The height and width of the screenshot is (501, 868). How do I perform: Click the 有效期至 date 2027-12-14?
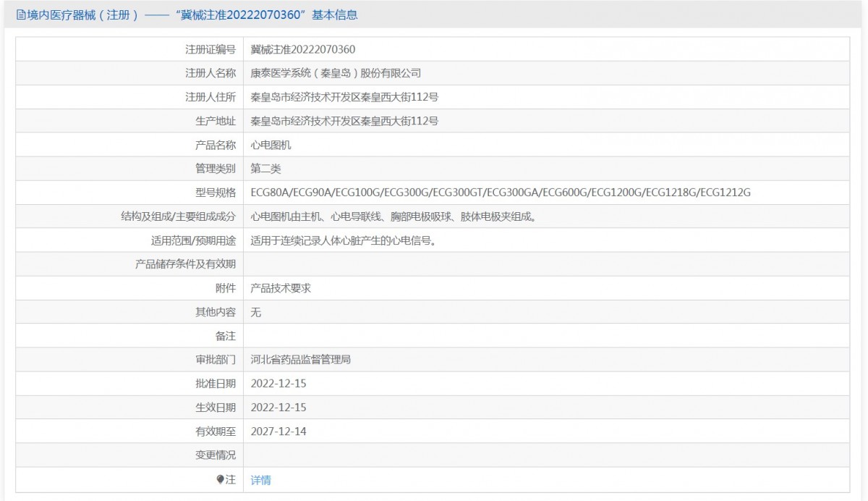[278, 431]
